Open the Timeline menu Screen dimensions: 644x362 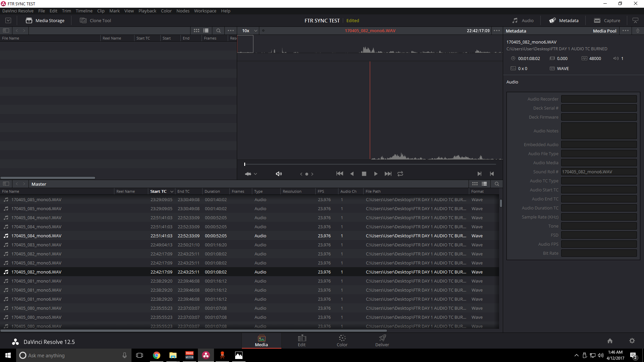pyautogui.click(x=84, y=11)
